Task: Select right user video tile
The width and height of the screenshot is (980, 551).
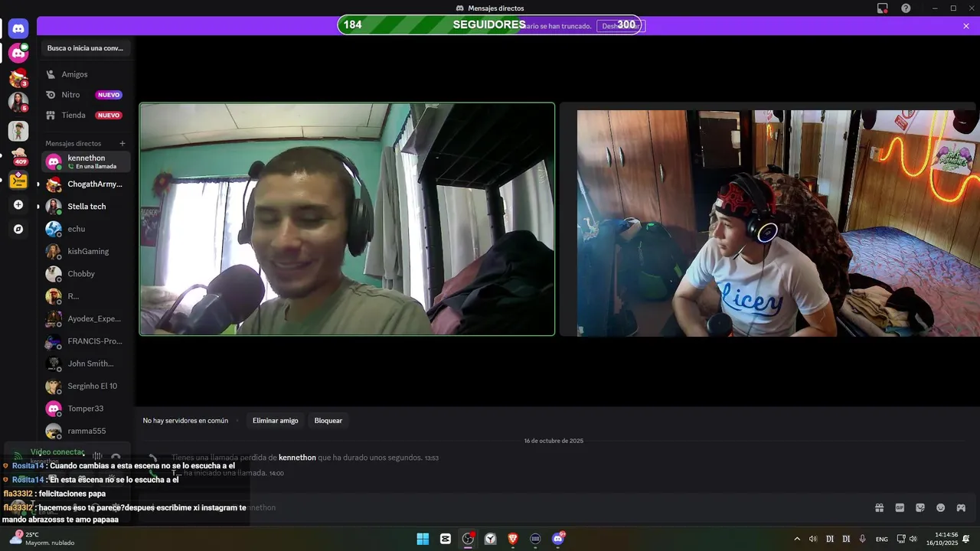Action: [769, 219]
